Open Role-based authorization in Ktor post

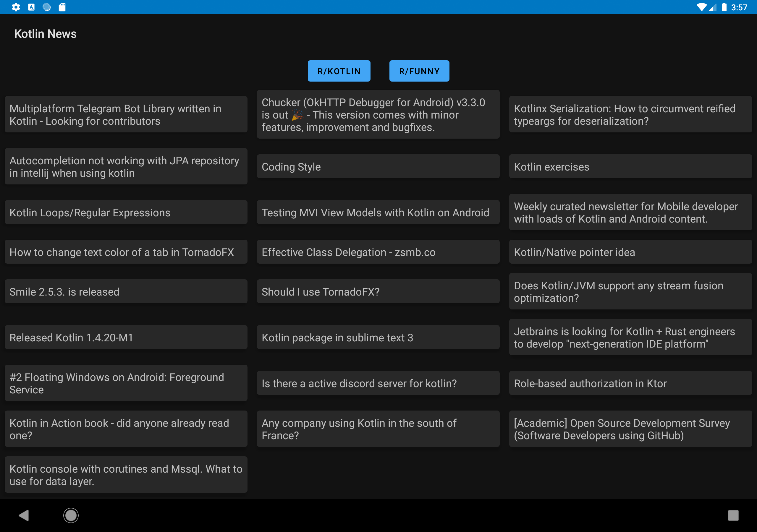tap(630, 383)
